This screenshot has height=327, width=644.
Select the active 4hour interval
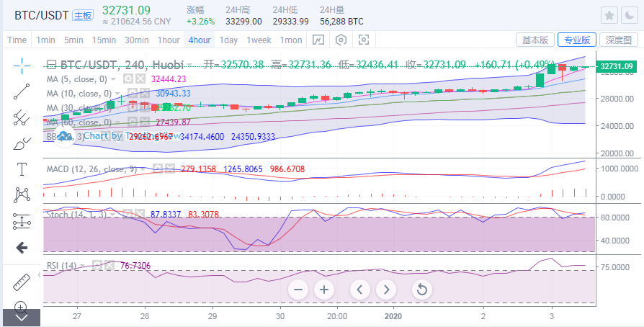[200, 40]
